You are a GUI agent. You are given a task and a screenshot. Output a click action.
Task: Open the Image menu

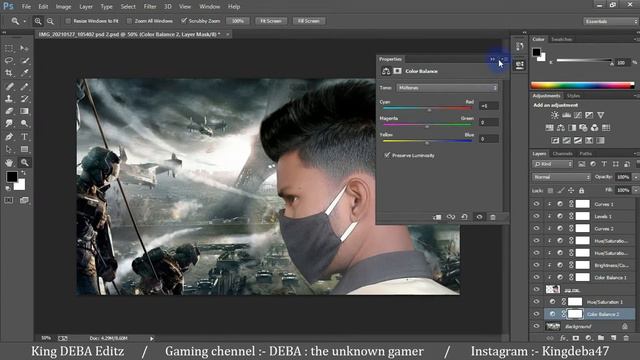63,7
